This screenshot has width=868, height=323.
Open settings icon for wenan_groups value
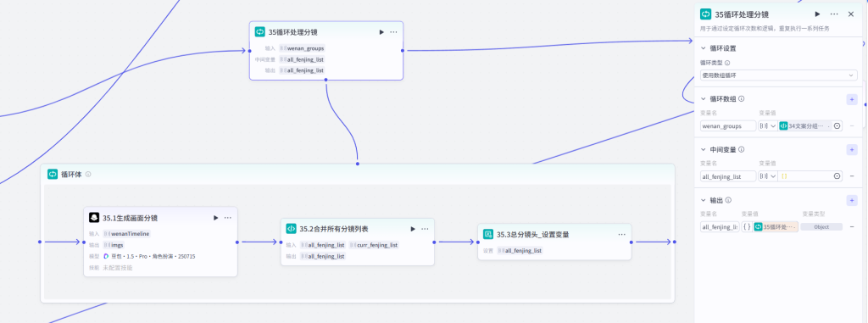[x=837, y=125]
